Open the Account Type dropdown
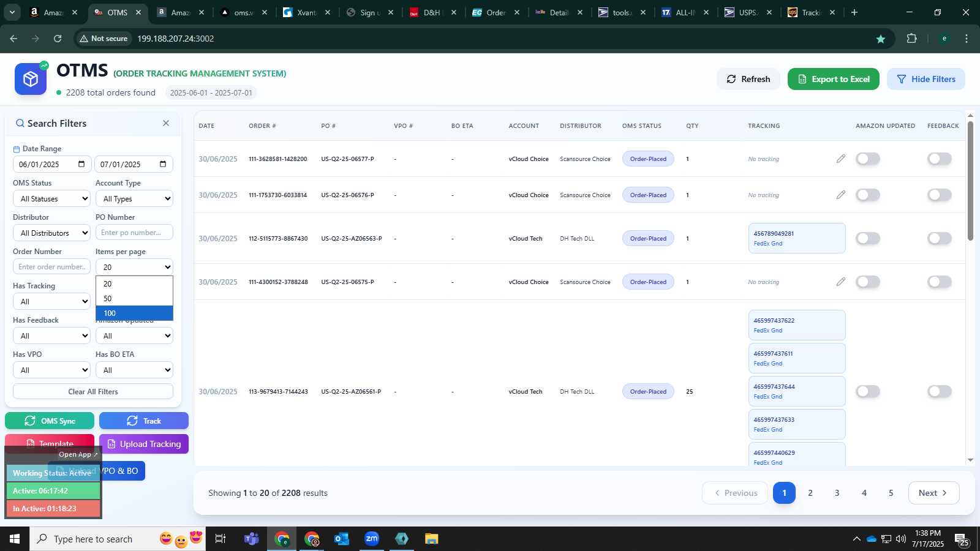This screenshot has width=980, height=551. point(134,198)
